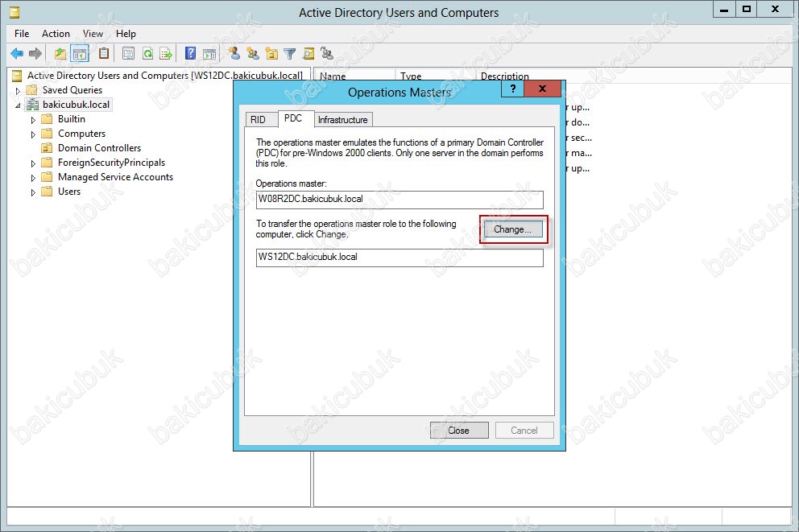
Task: Select Builtin in the tree
Action: coord(72,119)
